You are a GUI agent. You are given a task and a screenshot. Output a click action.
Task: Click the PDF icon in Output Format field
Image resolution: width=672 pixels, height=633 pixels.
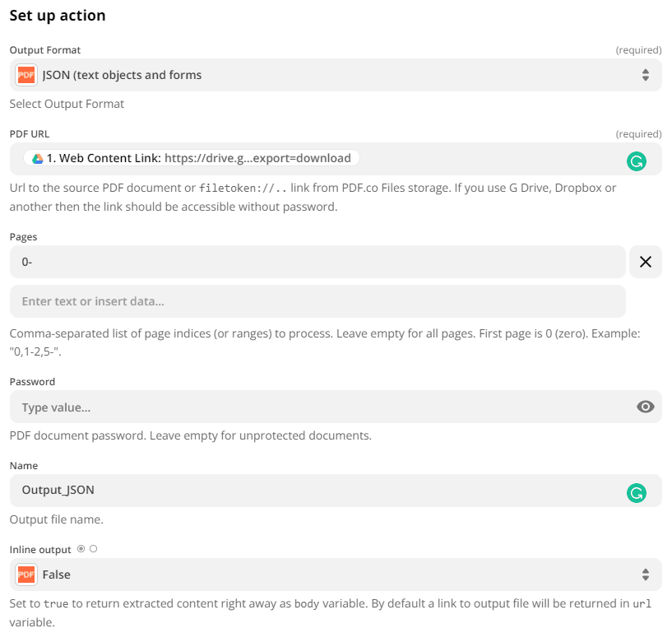(25, 75)
